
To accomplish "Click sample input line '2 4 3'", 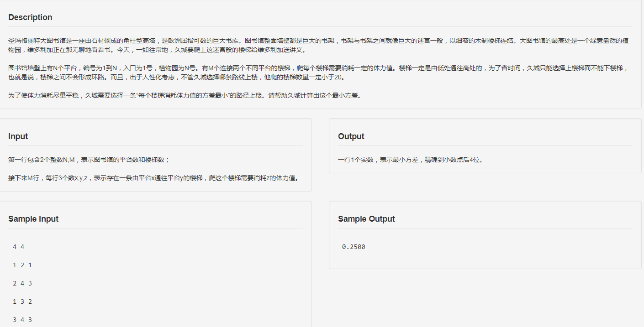I will [22, 283].
